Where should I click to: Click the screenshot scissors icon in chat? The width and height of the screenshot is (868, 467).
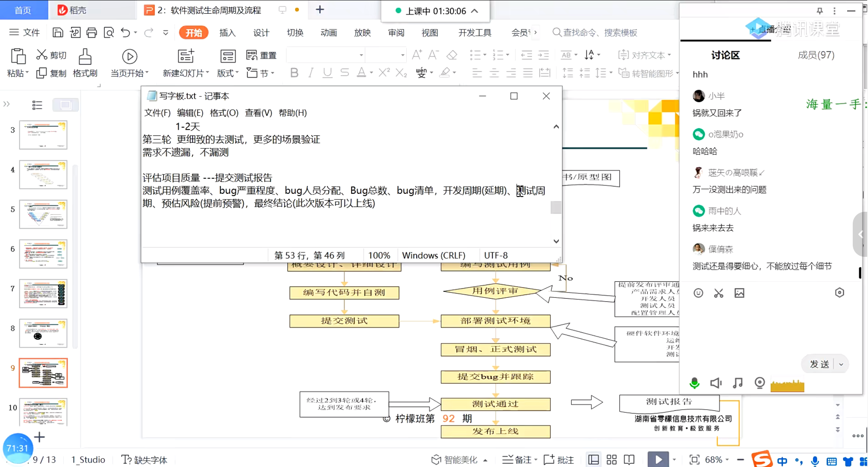[719, 293]
